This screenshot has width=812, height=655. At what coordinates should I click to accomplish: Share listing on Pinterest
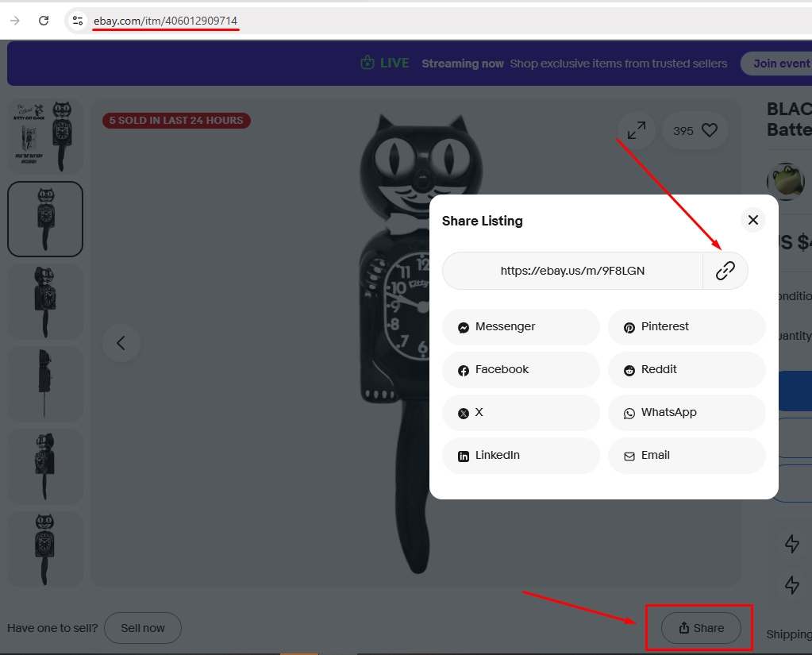point(686,327)
